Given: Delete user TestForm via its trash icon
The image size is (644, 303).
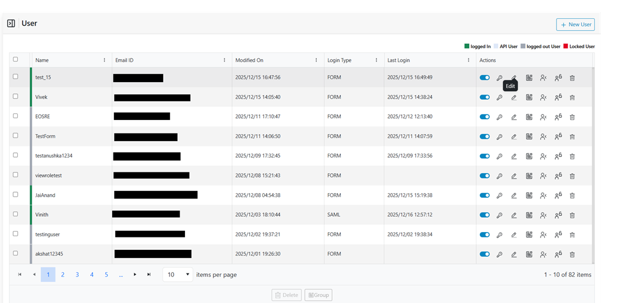Looking at the screenshot, I should pyautogui.click(x=572, y=136).
